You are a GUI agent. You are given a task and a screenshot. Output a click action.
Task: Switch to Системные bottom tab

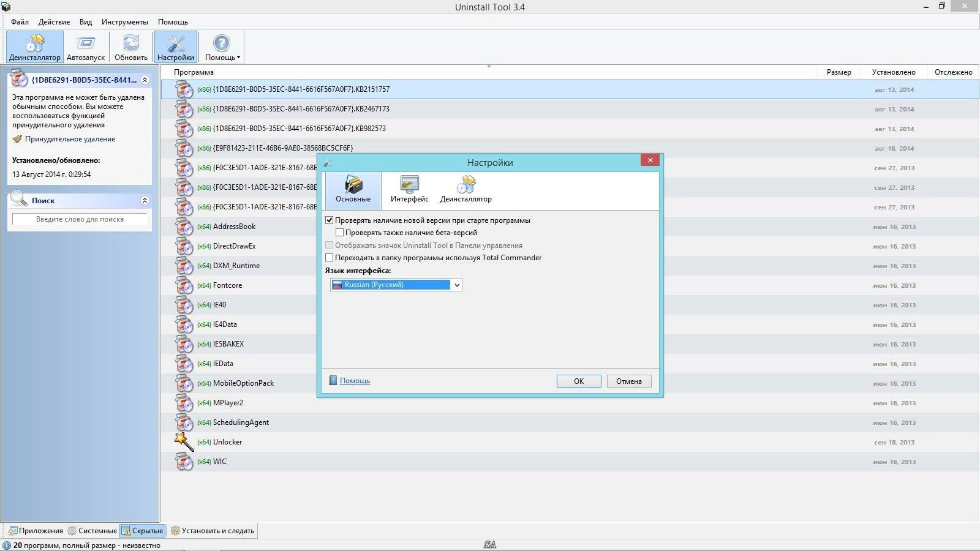pyautogui.click(x=92, y=531)
